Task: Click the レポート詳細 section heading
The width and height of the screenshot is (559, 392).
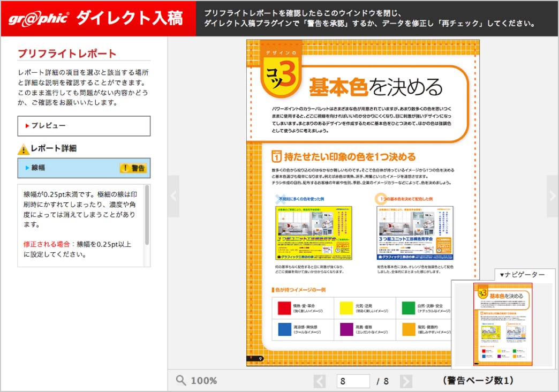Action: point(54,149)
